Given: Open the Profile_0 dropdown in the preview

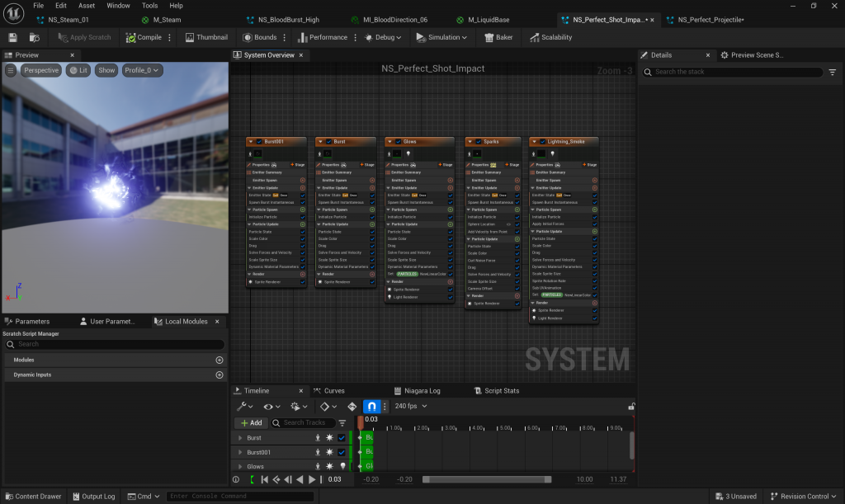Looking at the screenshot, I should [141, 70].
